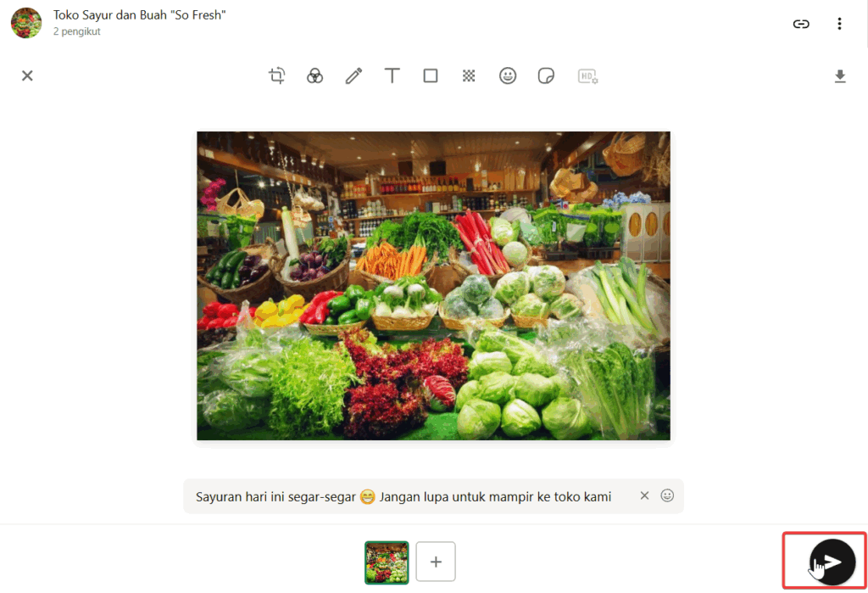Viewport: 868px width, 593px height.
Task: Open the three-dot more options menu
Action: point(839,23)
